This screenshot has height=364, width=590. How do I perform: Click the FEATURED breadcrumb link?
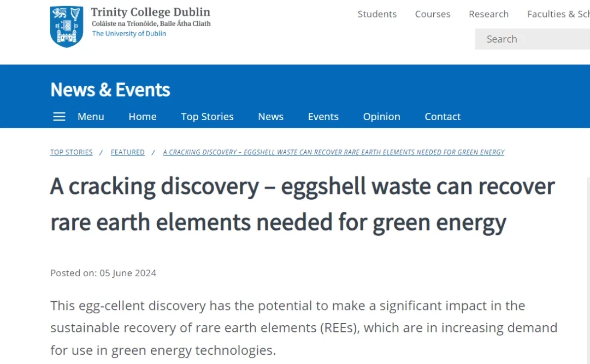point(127,152)
